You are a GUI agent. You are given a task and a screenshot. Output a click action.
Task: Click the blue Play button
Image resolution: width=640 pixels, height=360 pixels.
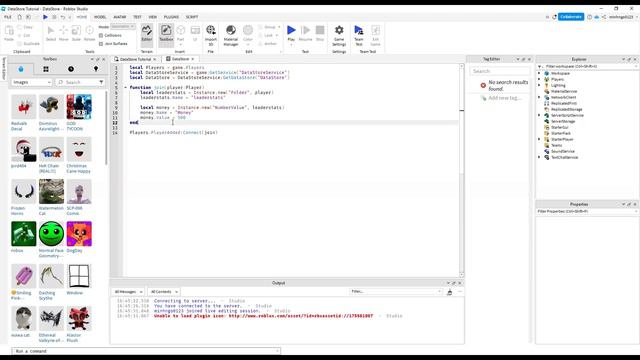click(x=291, y=33)
